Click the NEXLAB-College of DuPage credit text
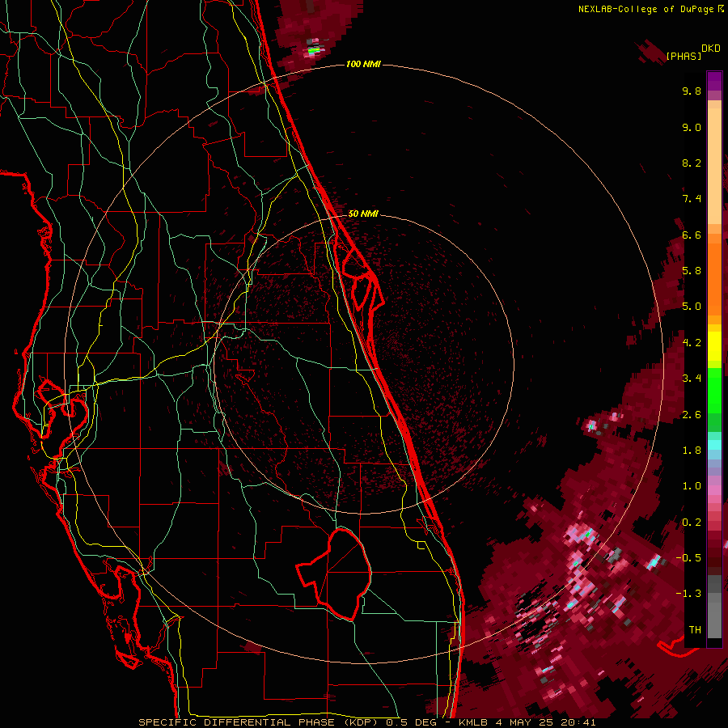The image size is (728, 728). tap(647, 9)
